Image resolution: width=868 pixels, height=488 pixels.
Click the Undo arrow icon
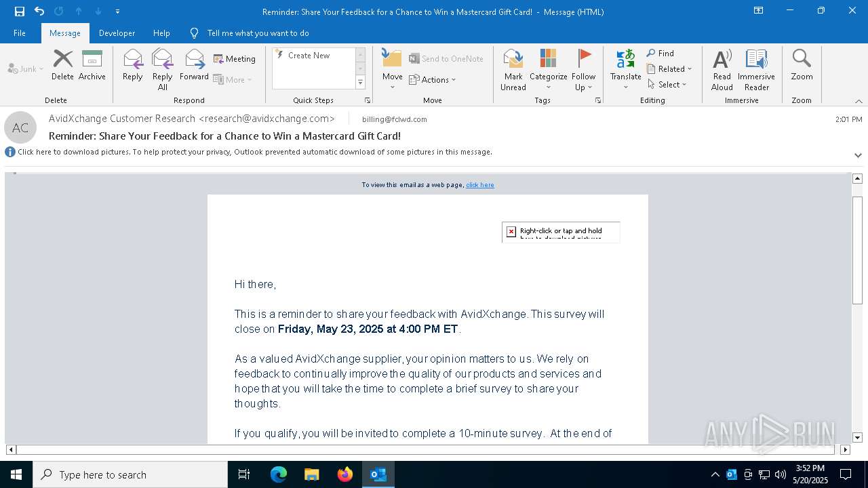39,12
